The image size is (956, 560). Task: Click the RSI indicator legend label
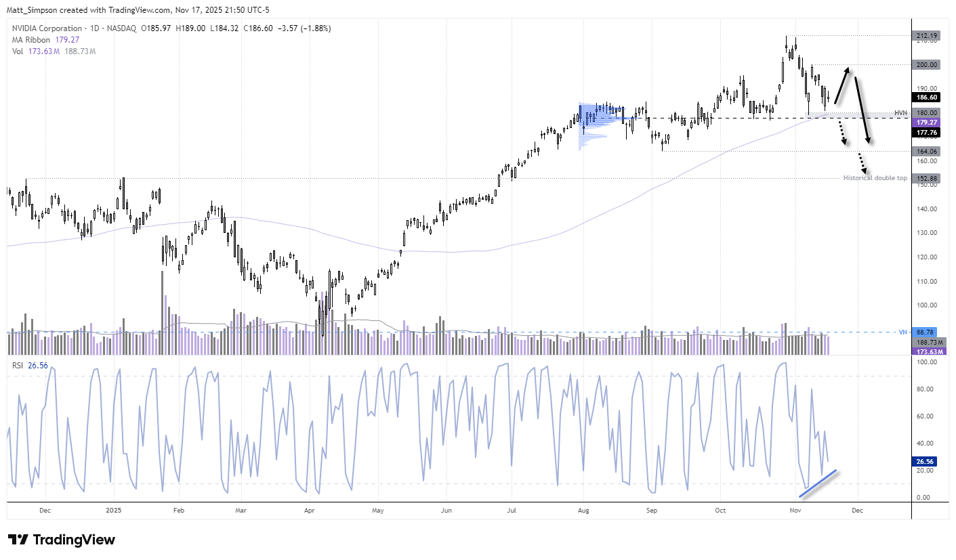tap(20, 366)
